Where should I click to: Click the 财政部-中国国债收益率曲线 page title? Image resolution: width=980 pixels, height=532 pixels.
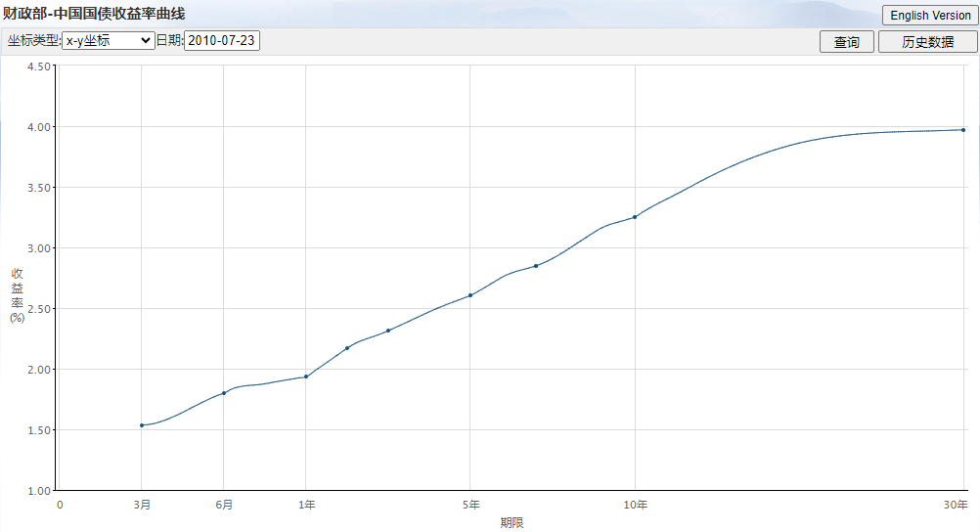click(x=94, y=13)
